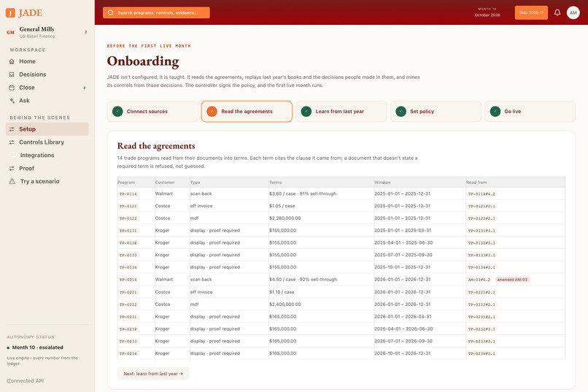
Task: Click the Try a scenario triangle icon
Action: [12, 181]
